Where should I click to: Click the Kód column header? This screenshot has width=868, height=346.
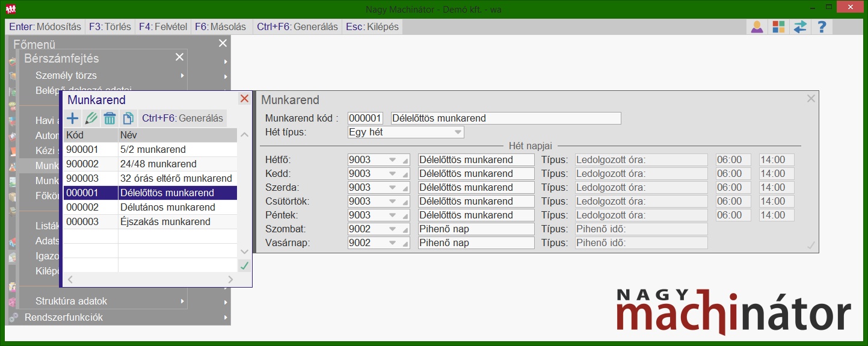tap(91, 135)
